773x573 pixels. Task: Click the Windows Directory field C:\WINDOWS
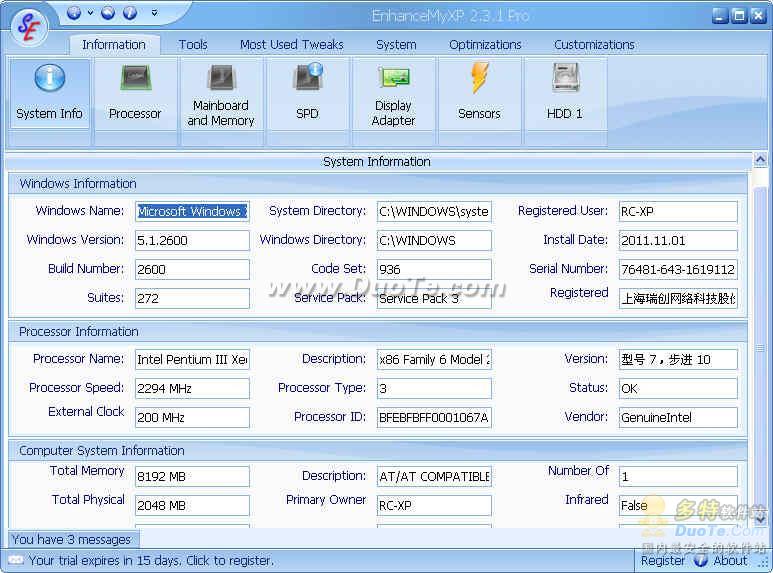pos(434,241)
